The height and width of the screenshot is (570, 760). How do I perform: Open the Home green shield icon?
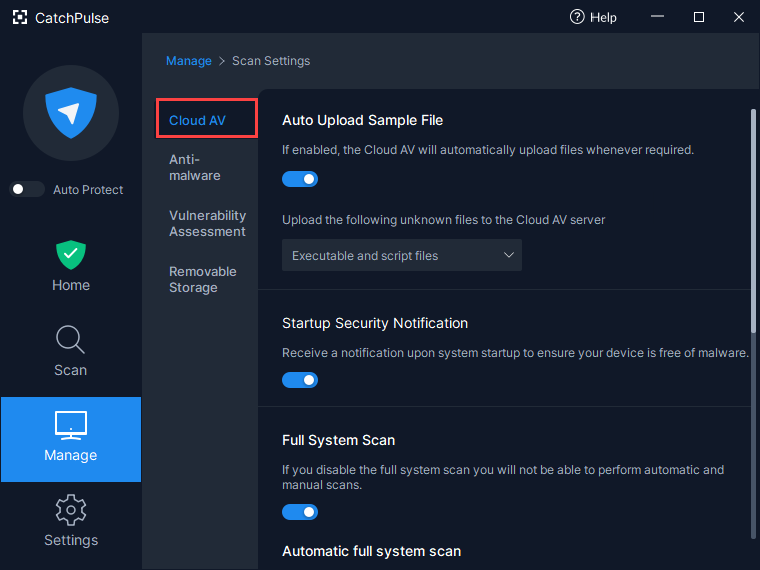tap(71, 255)
